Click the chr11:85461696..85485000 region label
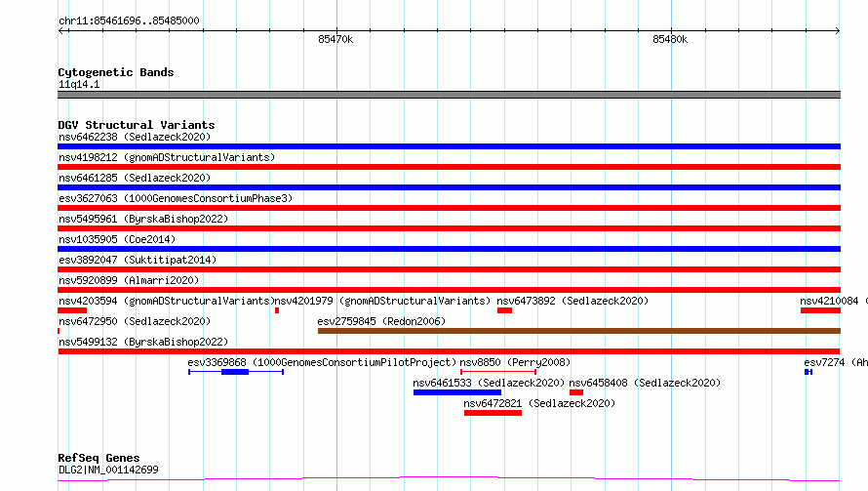This screenshot has width=868, height=491. pyautogui.click(x=129, y=20)
